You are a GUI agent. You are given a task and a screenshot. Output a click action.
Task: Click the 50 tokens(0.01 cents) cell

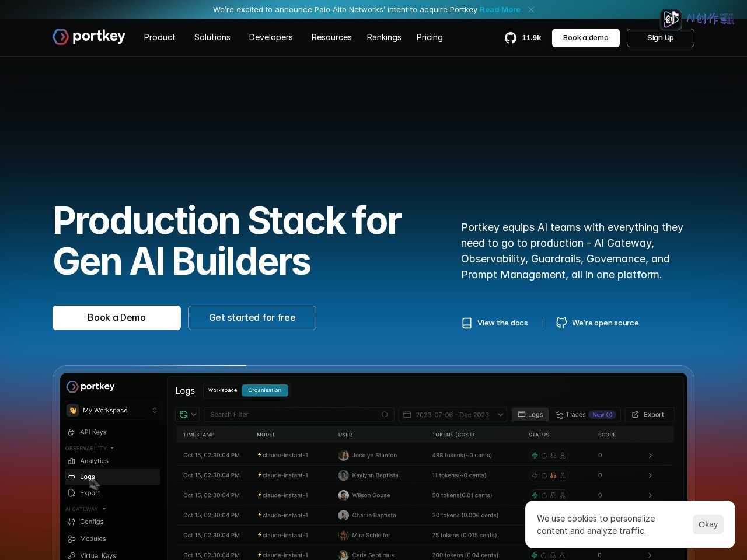(462, 495)
